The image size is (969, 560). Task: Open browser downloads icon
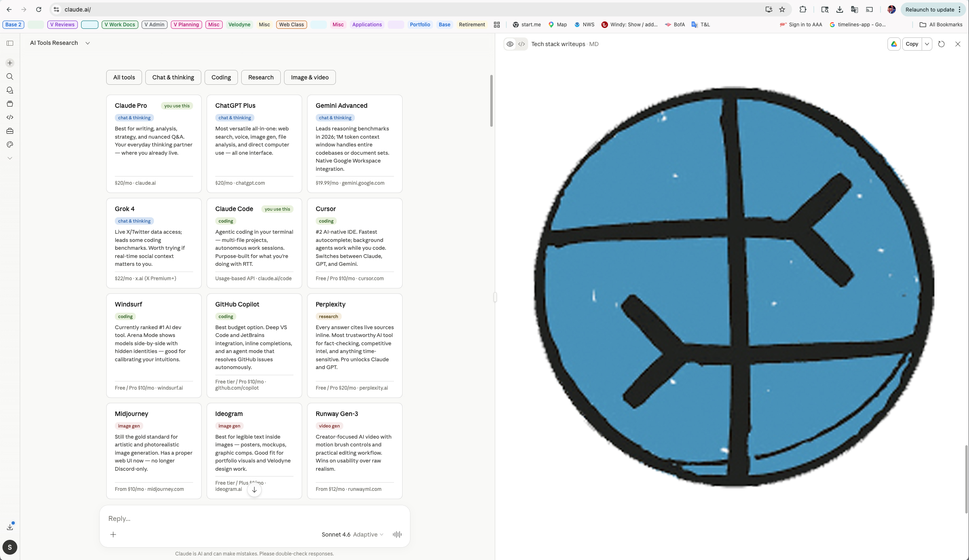[x=840, y=9]
